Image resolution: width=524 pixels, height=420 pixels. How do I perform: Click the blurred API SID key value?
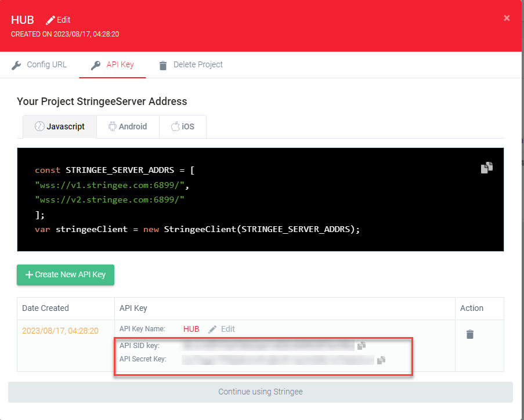pos(268,346)
